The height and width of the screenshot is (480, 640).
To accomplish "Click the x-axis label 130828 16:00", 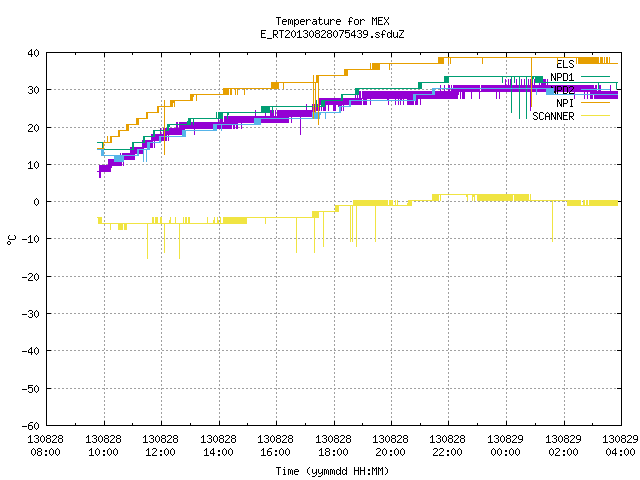I will pos(276,446).
